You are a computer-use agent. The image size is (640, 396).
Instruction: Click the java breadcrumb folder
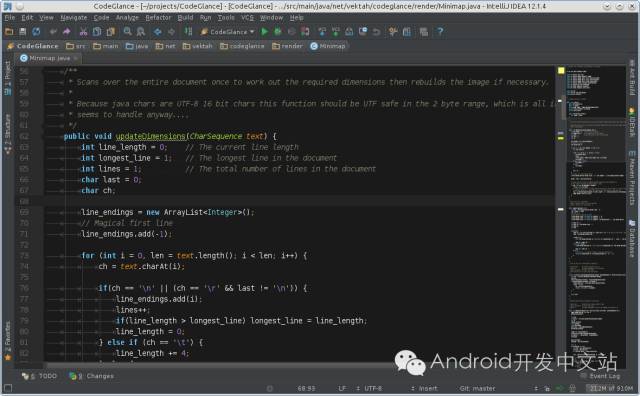click(137, 46)
